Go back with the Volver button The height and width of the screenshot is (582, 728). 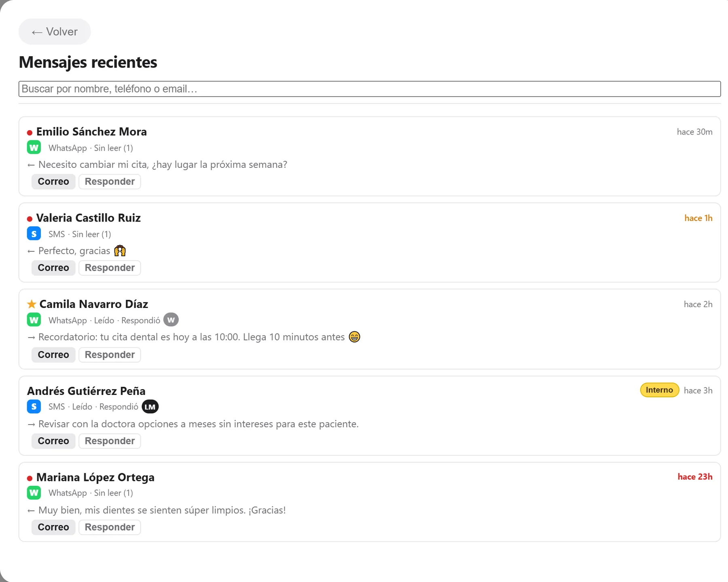55,32
